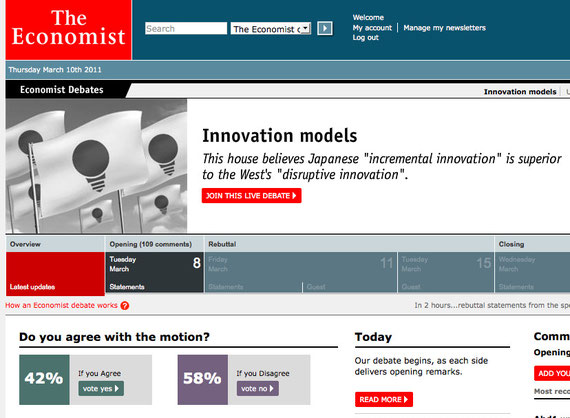Screen dimensions: 570x418
Task: Click the Log out link
Action: [365, 37]
